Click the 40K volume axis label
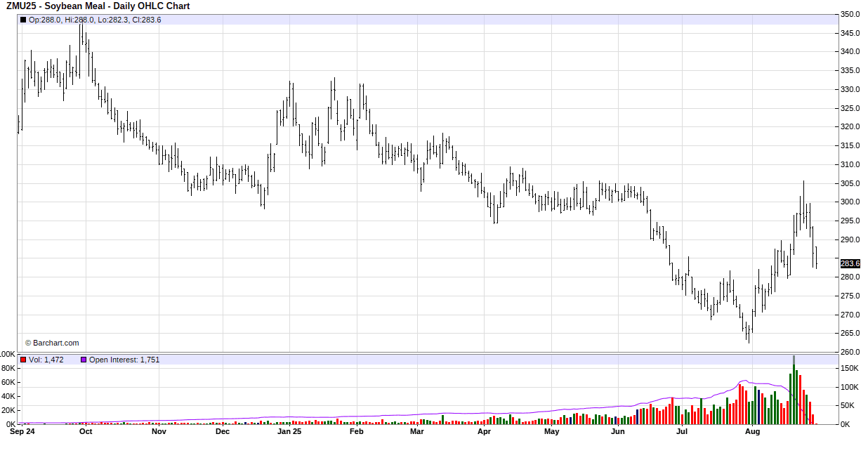Screen dimensions: 868x453 tap(8, 396)
